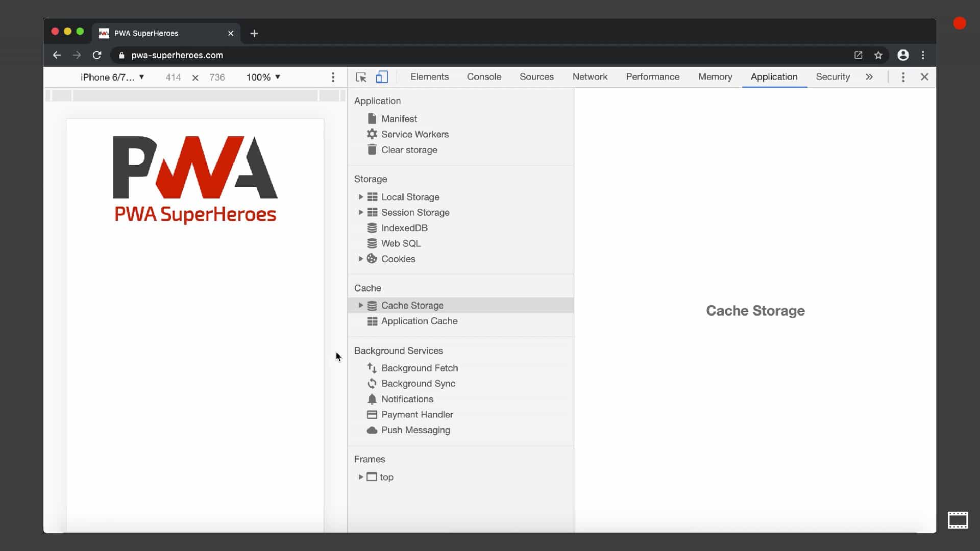Open a new browser tab
Image resolution: width=980 pixels, height=551 pixels.
pyautogui.click(x=254, y=34)
